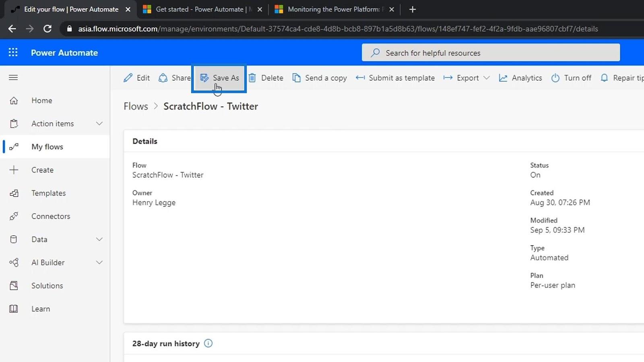The width and height of the screenshot is (644, 362).
Task: Click the Action items clipboard icon
Action: pyautogui.click(x=14, y=123)
